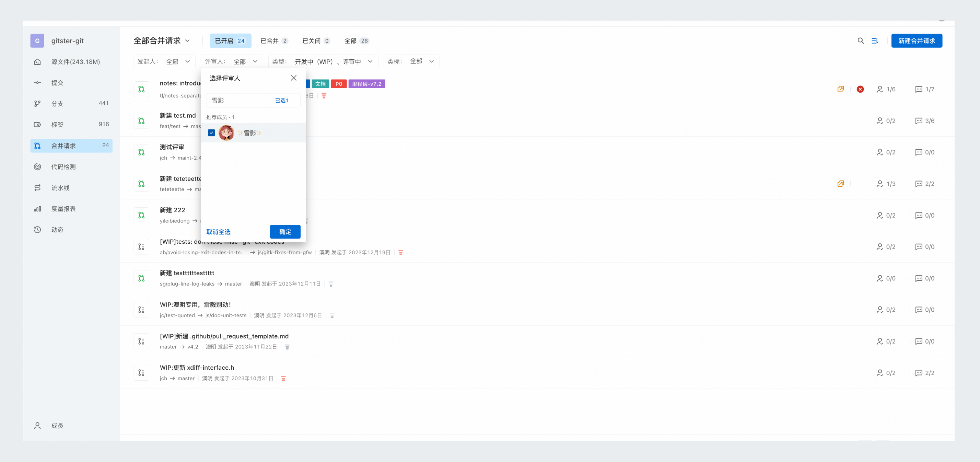Click the 度量报表 chart icon
The width and height of the screenshot is (980, 462).
point(37,209)
